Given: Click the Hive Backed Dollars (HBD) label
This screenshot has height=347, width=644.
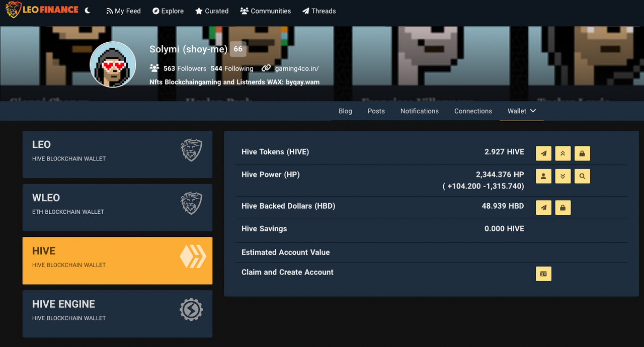Looking at the screenshot, I should click(x=288, y=206).
